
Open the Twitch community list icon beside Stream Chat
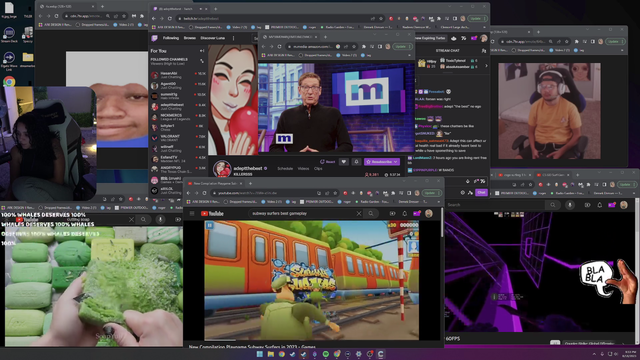[x=484, y=51]
